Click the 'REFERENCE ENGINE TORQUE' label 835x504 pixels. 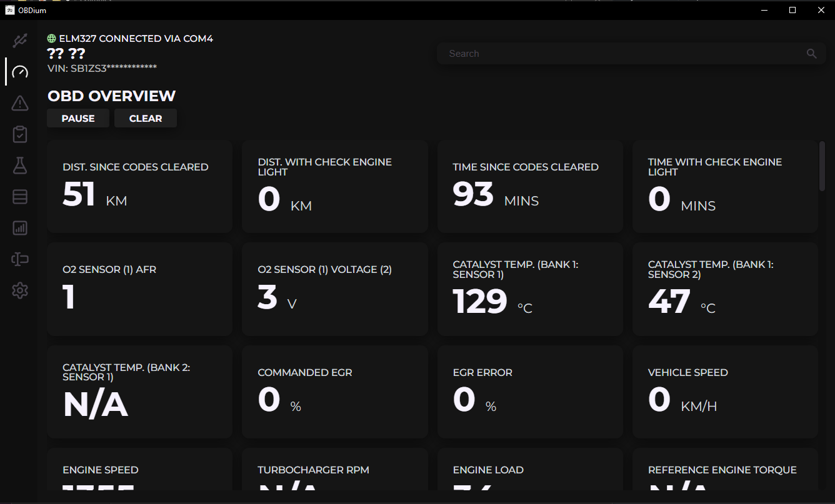coord(722,470)
